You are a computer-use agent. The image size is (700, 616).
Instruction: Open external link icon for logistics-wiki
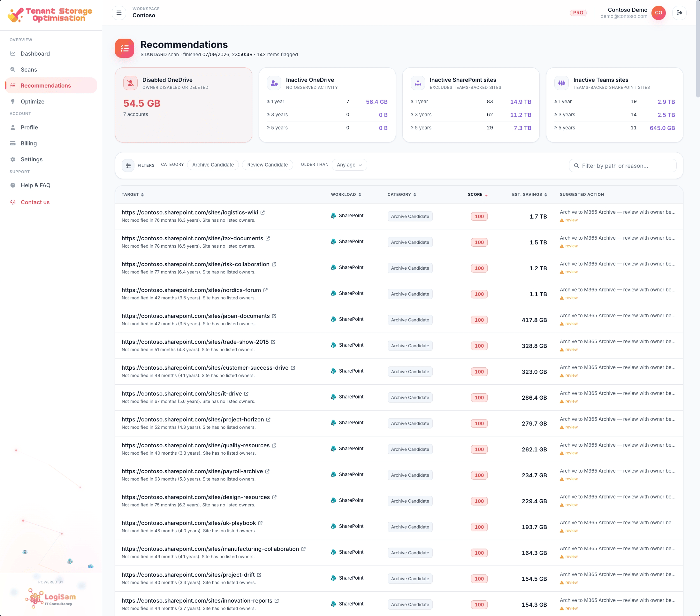[263, 212]
